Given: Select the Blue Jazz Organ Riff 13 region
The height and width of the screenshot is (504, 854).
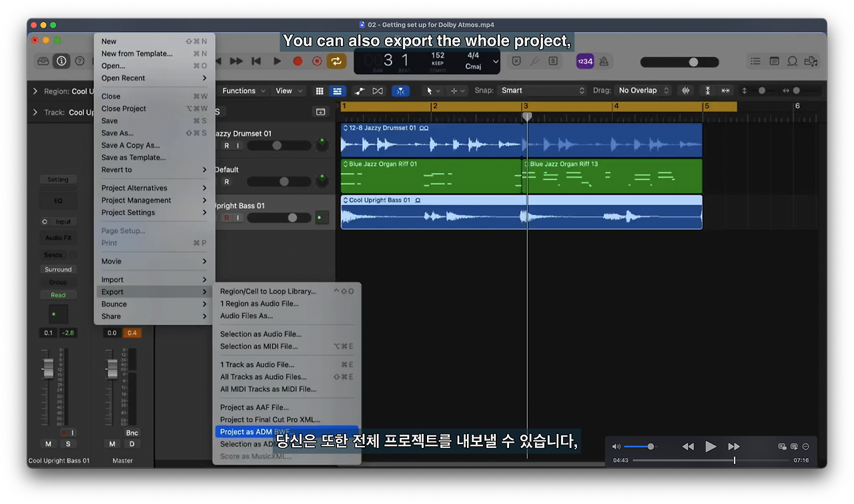Looking at the screenshot, I should (x=612, y=176).
